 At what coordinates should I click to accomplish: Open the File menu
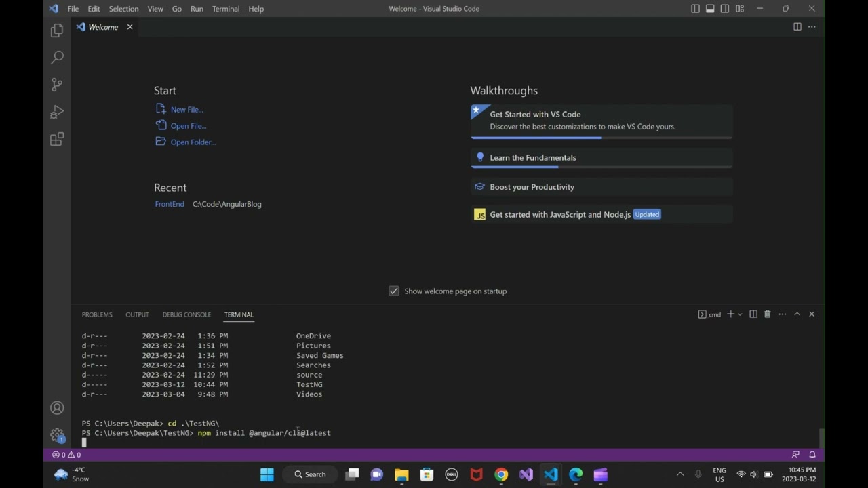pos(73,9)
